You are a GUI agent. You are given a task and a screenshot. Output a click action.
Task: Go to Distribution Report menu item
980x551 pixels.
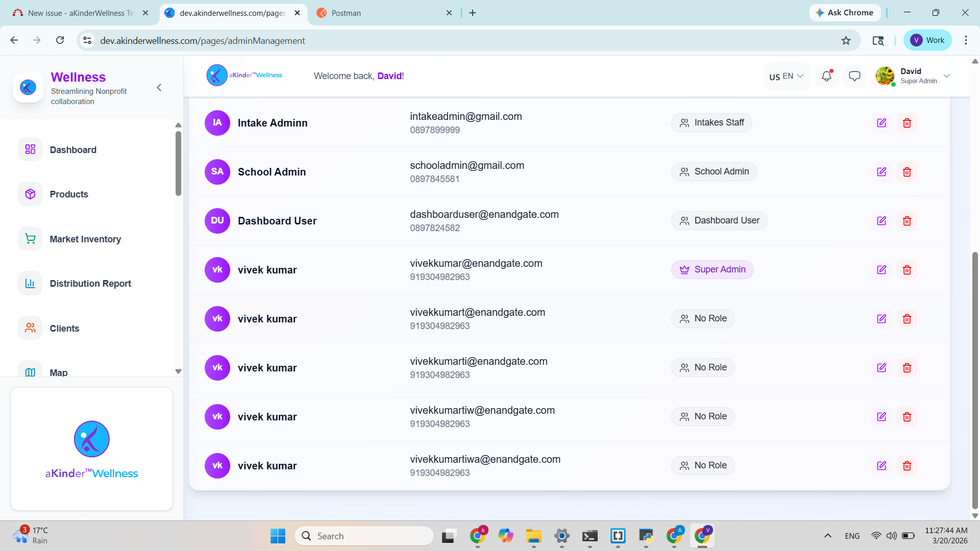90,283
